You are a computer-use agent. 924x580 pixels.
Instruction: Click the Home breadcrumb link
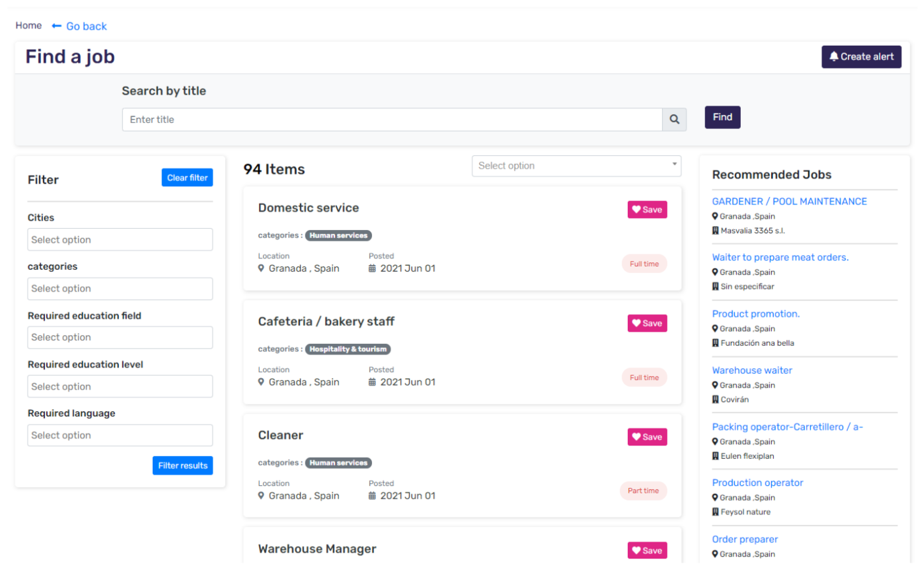(x=28, y=26)
